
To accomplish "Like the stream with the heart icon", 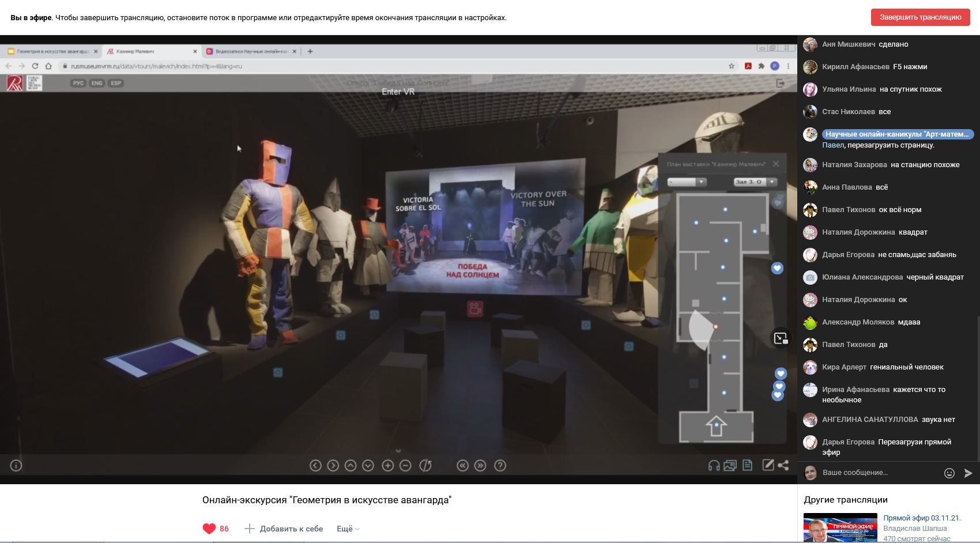I will click(209, 529).
